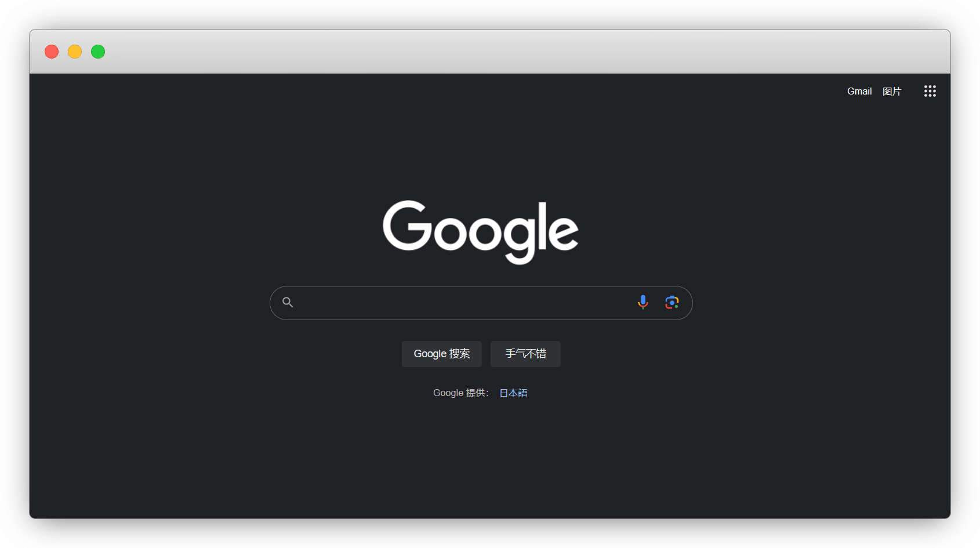980x548 pixels.
Task: Go to 图片 image search
Action: click(891, 91)
